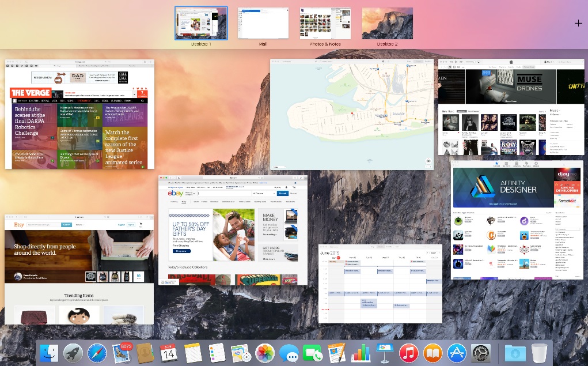Open Calendar icon showing 14 in Dock
This screenshot has width=588, height=366.
click(169, 353)
